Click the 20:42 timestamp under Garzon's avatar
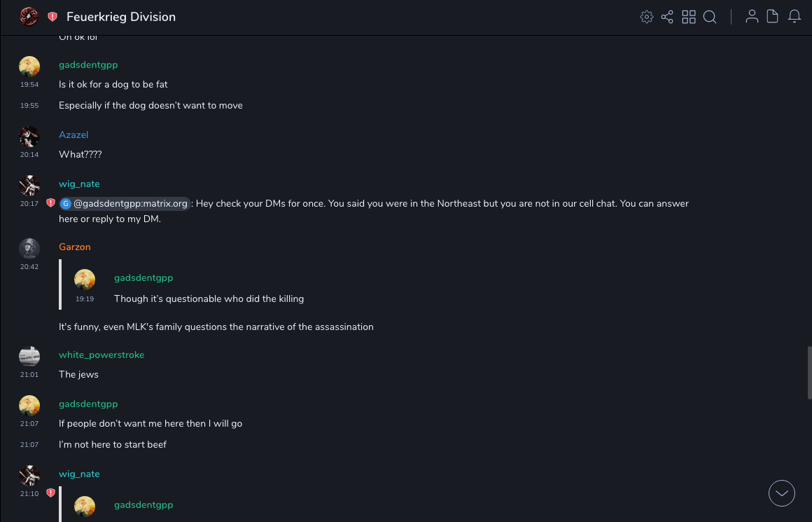The image size is (812, 522). [29, 267]
